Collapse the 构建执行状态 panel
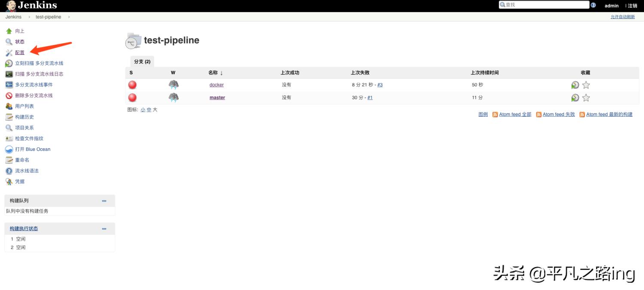 tap(103, 228)
